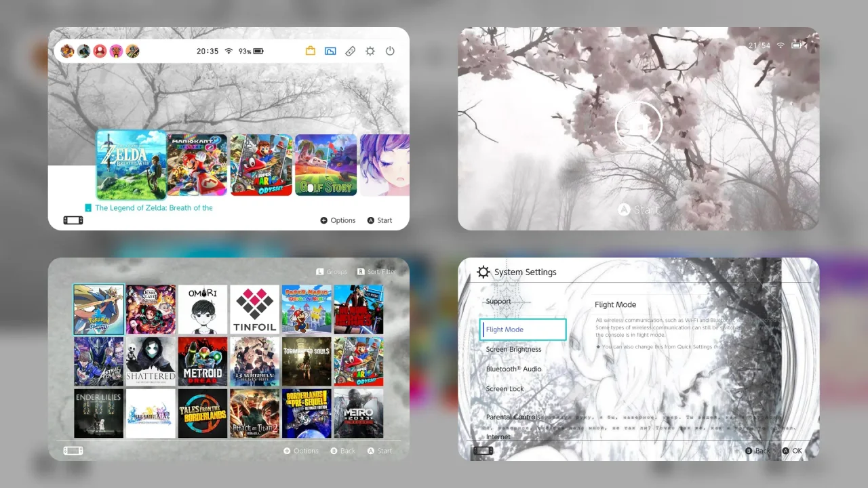Open Screen Lock settings entry
868x488 pixels.
click(x=505, y=389)
